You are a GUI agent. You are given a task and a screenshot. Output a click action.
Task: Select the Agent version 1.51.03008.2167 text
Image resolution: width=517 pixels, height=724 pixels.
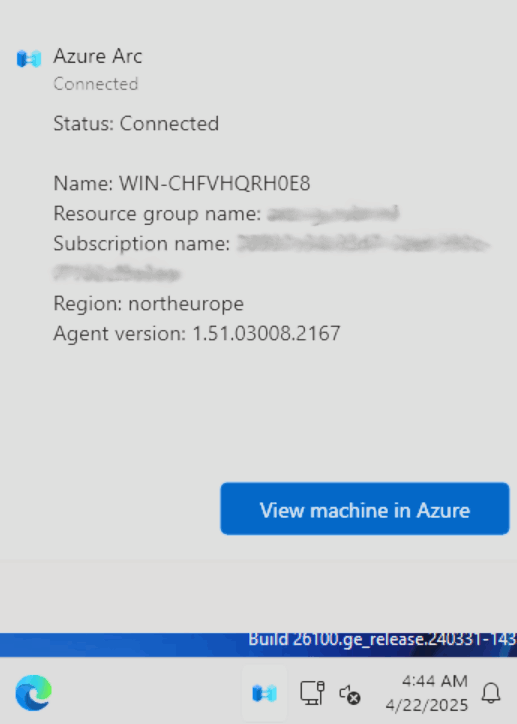pyautogui.click(x=197, y=333)
